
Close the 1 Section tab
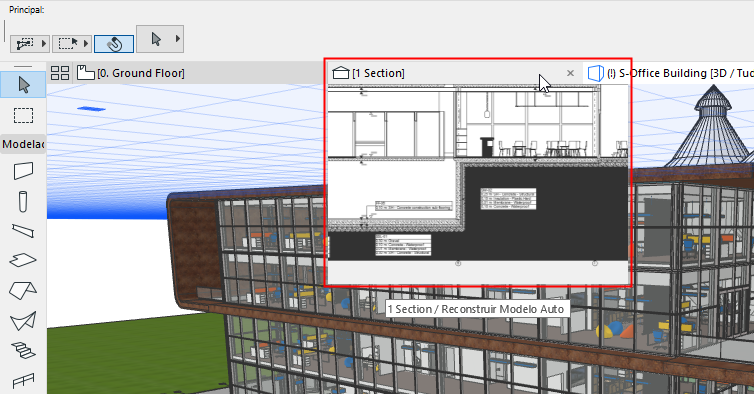click(570, 73)
